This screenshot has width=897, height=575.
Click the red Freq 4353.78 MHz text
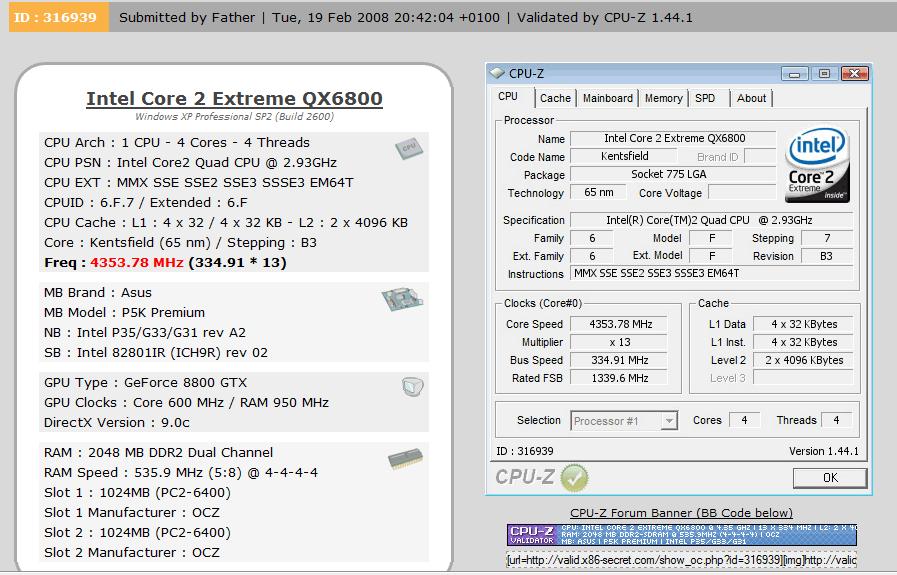[137, 263]
